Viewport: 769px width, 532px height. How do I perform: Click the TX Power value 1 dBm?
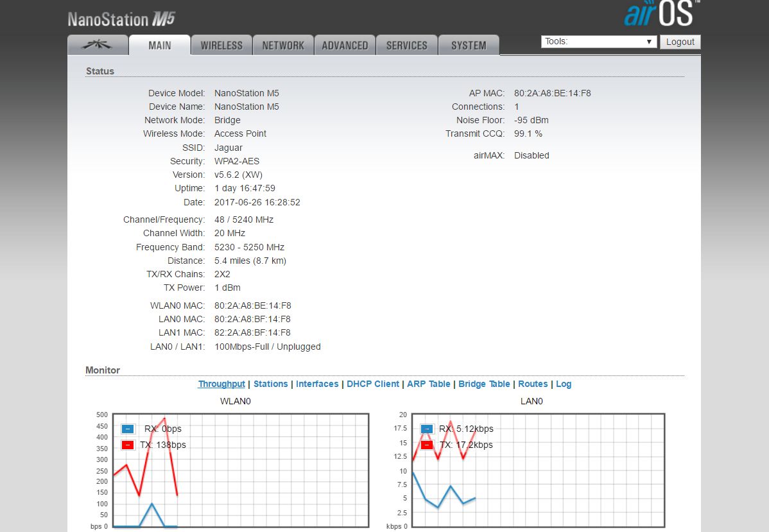tap(227, 288)
